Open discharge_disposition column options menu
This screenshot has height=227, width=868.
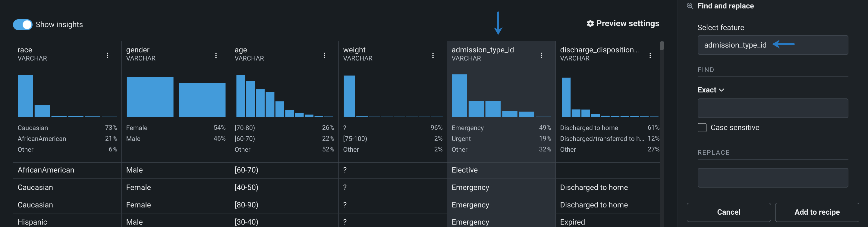point(650,55)
